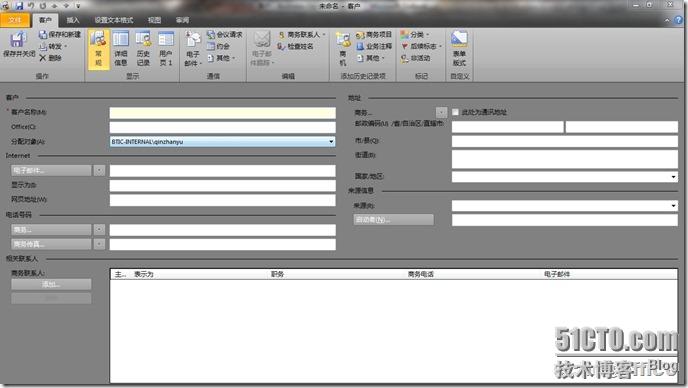Click the 客户名称 (Account name) field
This screenshot has width=688, height=388.
pos(222,113)
